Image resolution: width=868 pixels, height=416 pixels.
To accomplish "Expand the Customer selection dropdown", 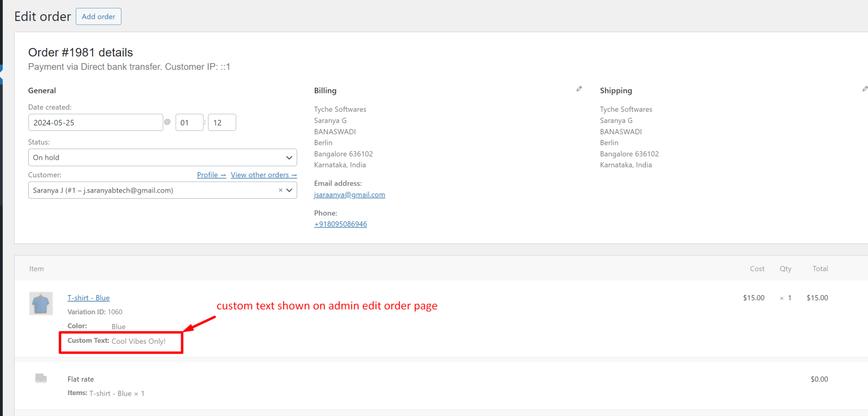I will click(x=289, y=190).
